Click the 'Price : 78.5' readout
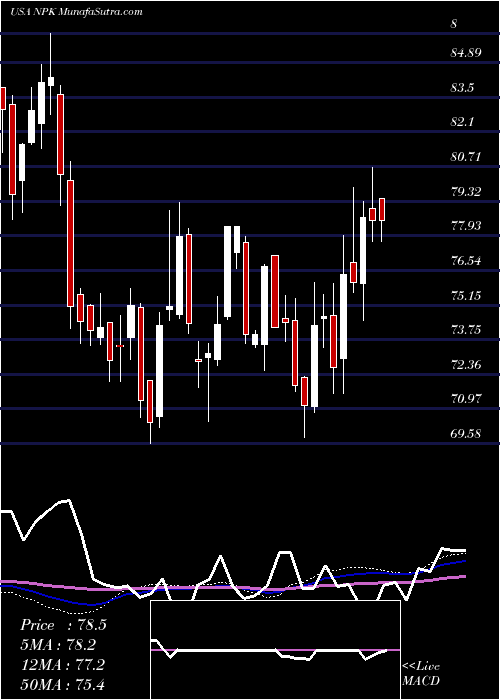The height and width of the screenshot is (700, 500). (x=63, y=625)
